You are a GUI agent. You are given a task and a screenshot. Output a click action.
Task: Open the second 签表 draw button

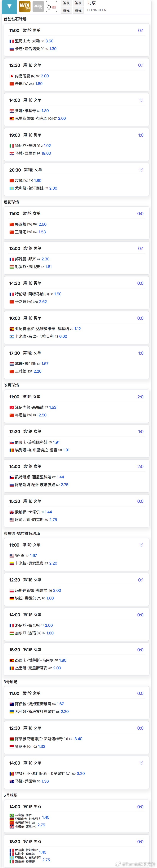coord(78,3)
